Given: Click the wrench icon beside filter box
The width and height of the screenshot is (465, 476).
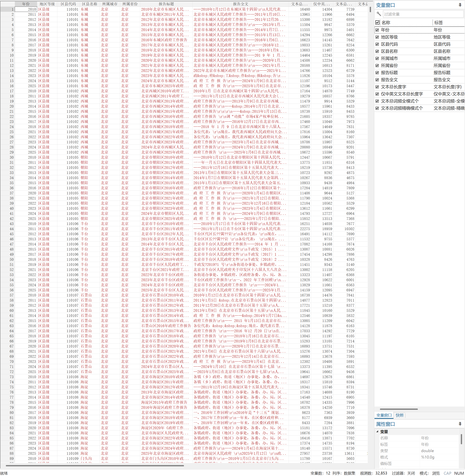Looking at the screenshot, I should coord(379,14).
